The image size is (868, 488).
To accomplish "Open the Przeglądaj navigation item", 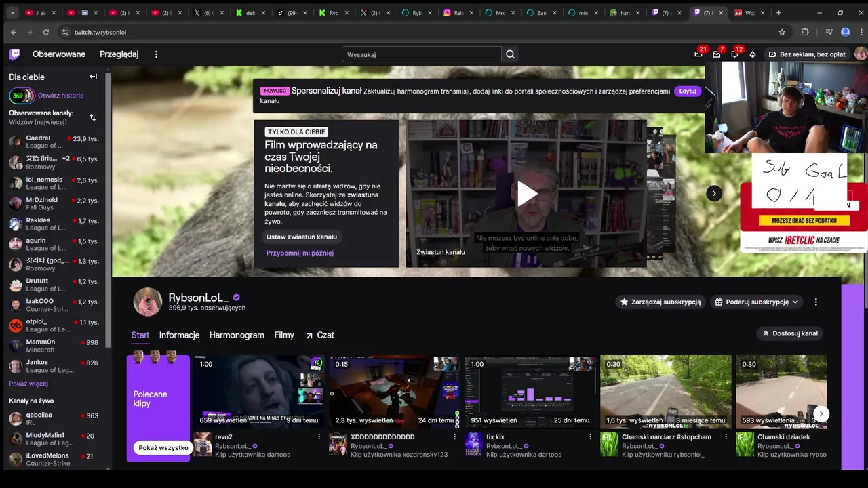I will 119,54.
